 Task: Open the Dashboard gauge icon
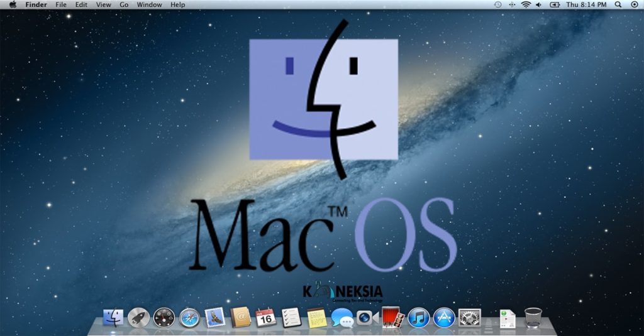click(x=164, y=318)
